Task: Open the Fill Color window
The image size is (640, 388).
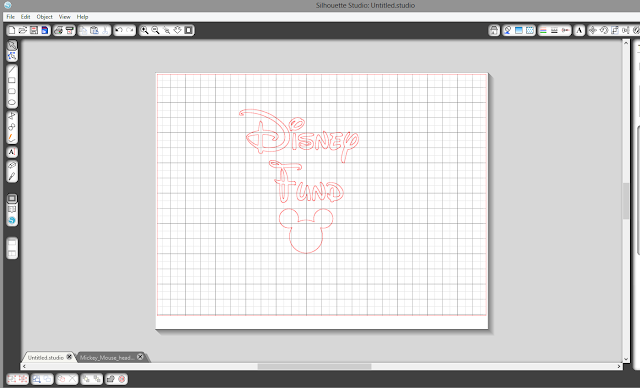Action: pos(508,30)
